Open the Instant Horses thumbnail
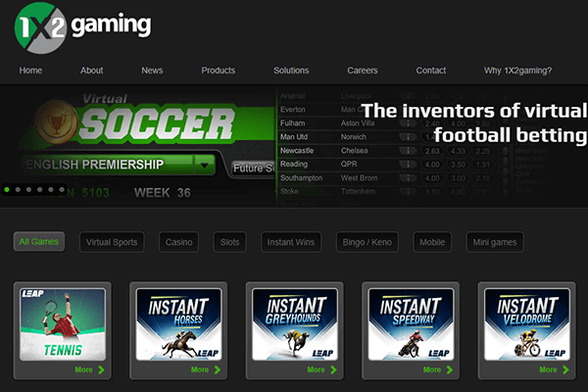The image size is (588, 392). pyautogui.click(x=178, y=324)
